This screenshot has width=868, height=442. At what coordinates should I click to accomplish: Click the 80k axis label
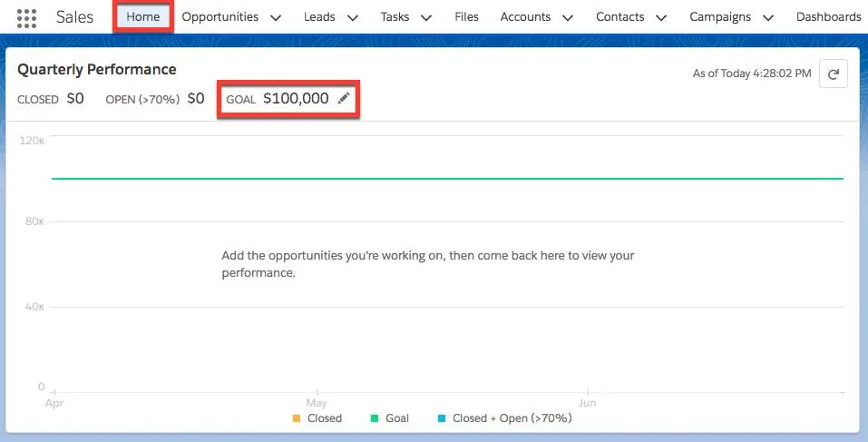click(34, 221)
